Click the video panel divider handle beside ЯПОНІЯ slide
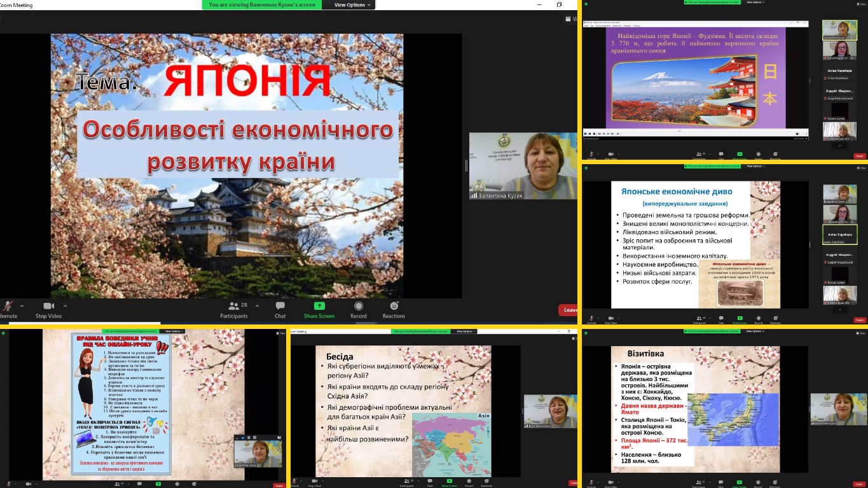The image size is (868, 488). click(466, 165)
